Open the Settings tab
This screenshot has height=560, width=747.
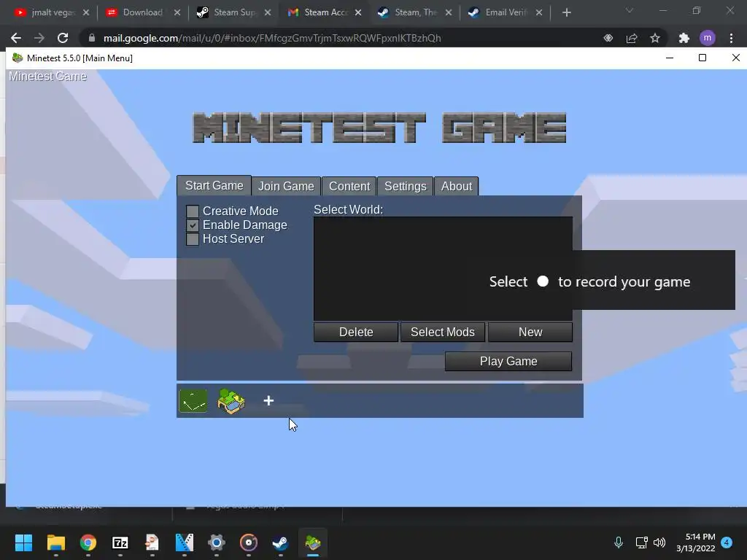coord(406,186)
